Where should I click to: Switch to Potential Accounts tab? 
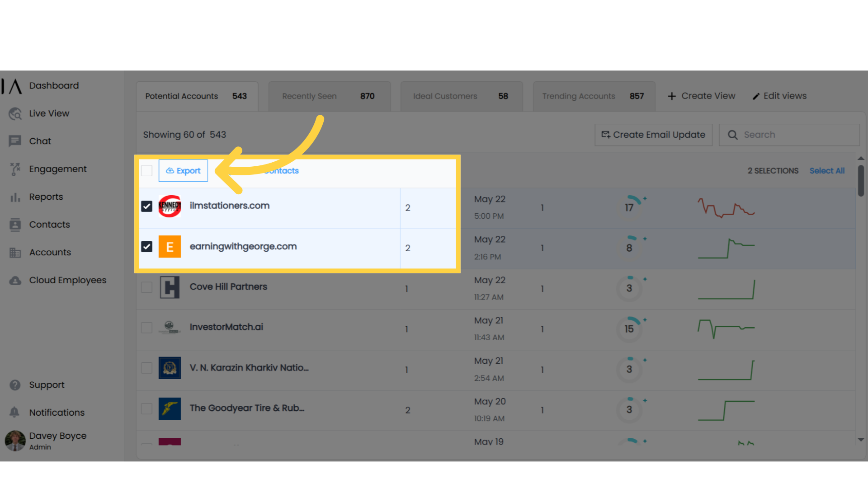[197, 96]
